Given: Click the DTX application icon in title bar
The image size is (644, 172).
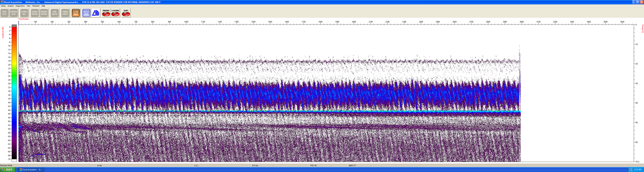Looking at the screenshot, I should click(x=2, y=2).
